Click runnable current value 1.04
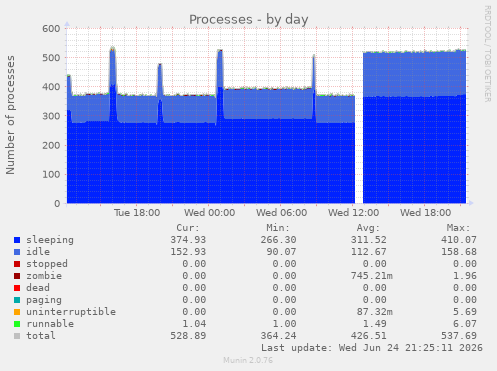This screenshot has height=371, width=497. [x=194, y=324]
